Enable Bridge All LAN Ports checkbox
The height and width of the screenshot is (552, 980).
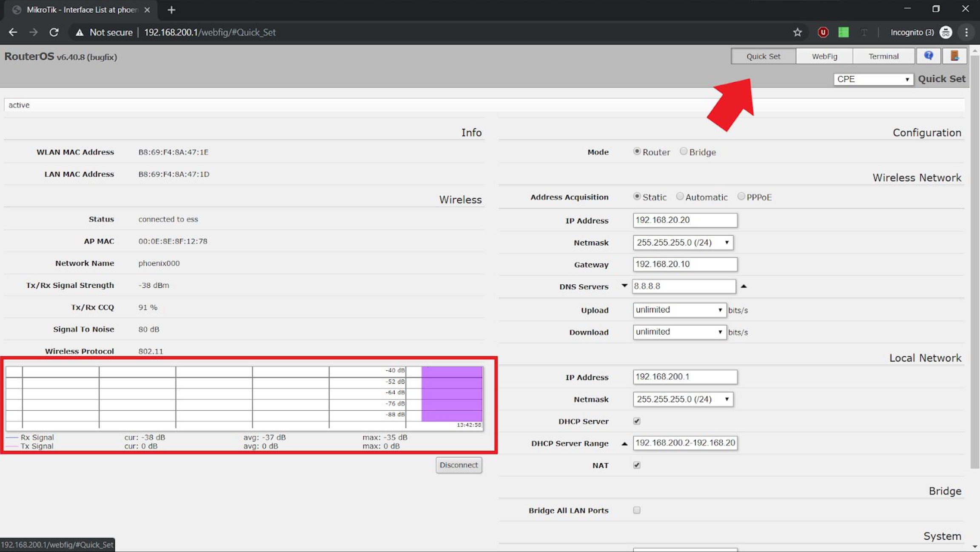pyautogui.click(x=637, y=510)
